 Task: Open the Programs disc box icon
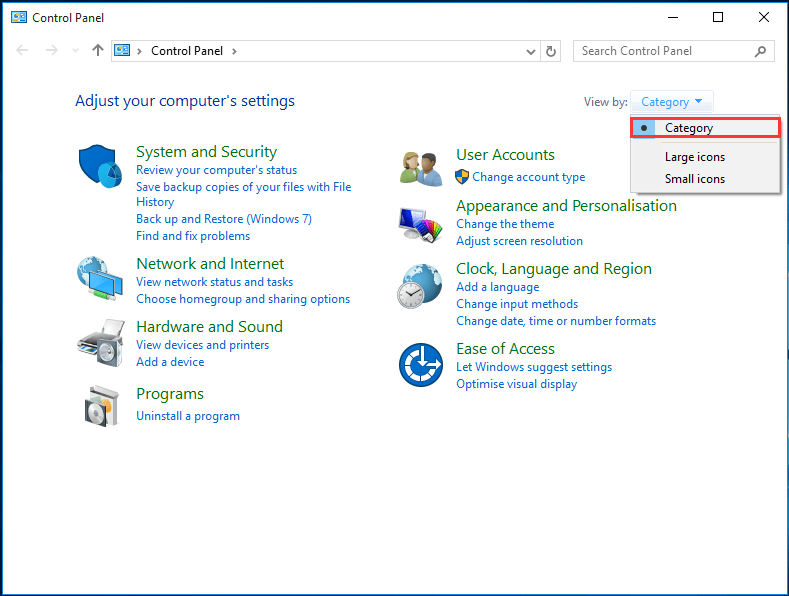coord(101,406)
